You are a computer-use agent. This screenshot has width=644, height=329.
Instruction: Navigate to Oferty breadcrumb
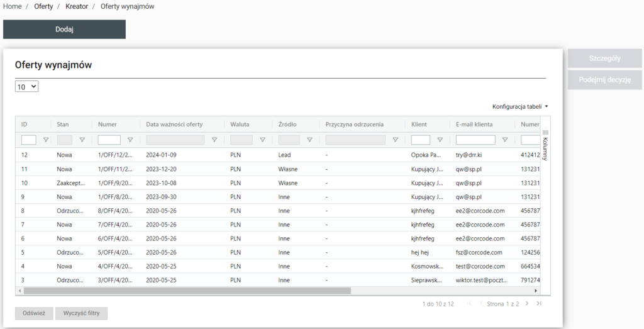click(x=43, y=6)
